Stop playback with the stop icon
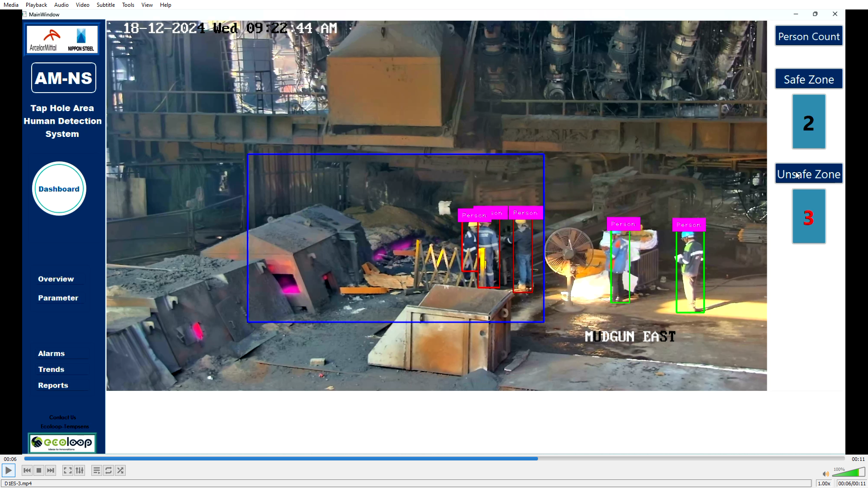868x488 pixels. tap(39, 470)
